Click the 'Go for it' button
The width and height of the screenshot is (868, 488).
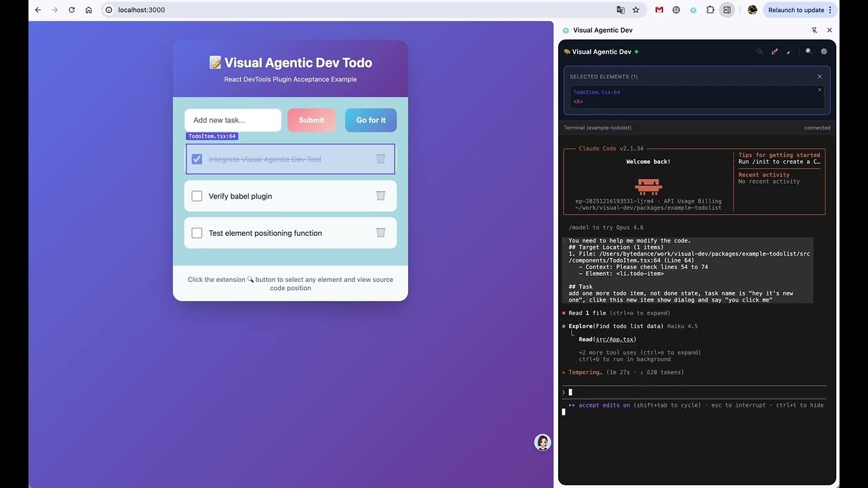(x=371, y=120)
